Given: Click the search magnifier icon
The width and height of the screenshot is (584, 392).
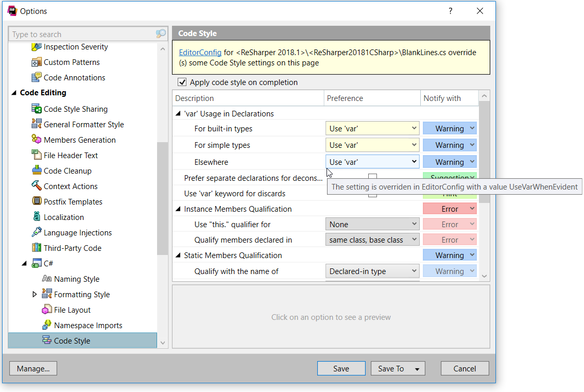Looking at the screenshot, I should coord(161,34).
